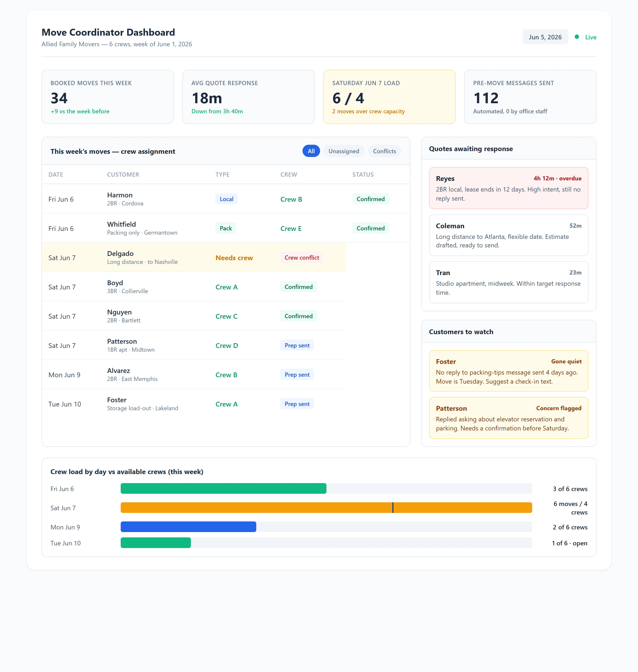Open the Tran quote card
This screenshot has height=672, width=638.
click(x=509, y=282)
